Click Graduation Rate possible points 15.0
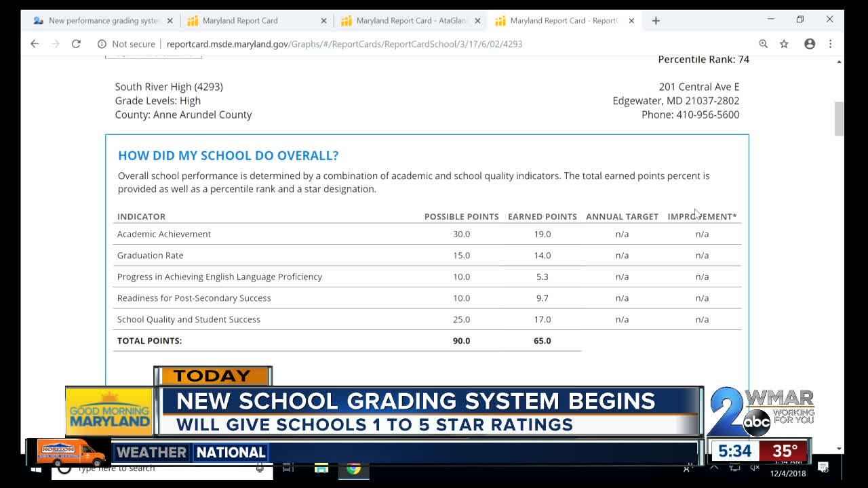The height and width of the screenshot is (488, 868). [x=461, y=255]
